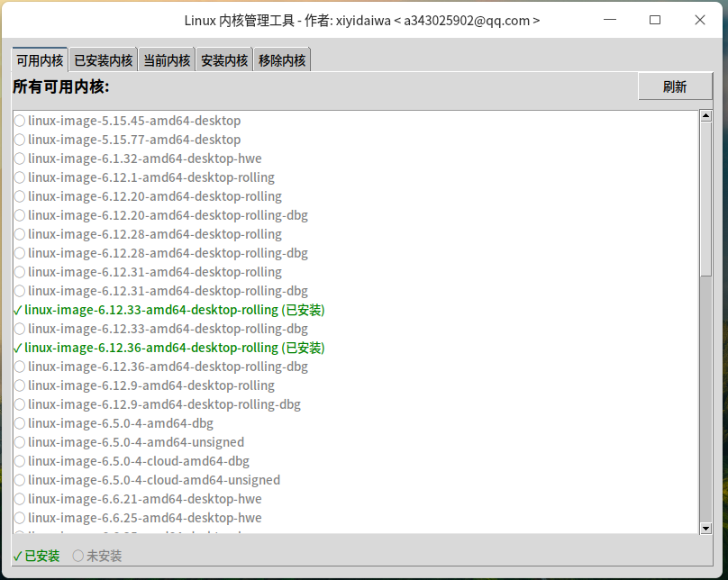Click text linux-image-6.12.36-amd64-desktop-rolling (已安装)
This screenshot has height=580, width=728.
tap(175, 348)
